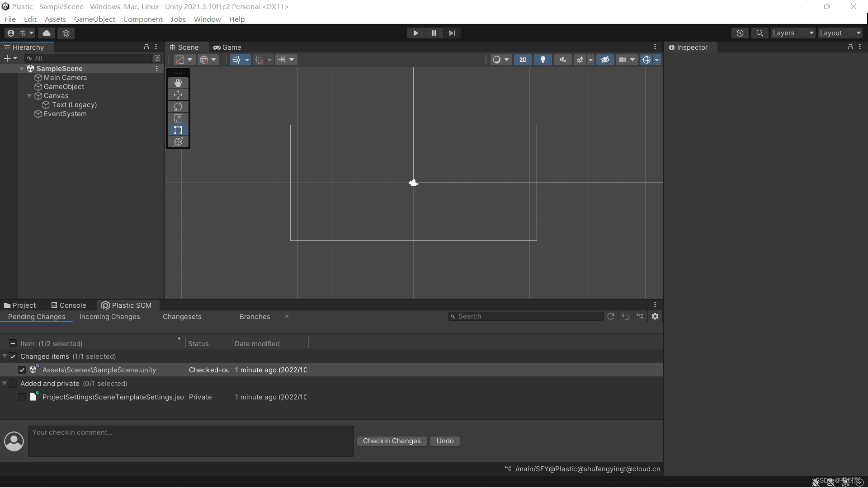Image resolution: width=868 pixels, height=488 pixels.
Task: Click the Checkin Changes button
Action: point(392,441)
